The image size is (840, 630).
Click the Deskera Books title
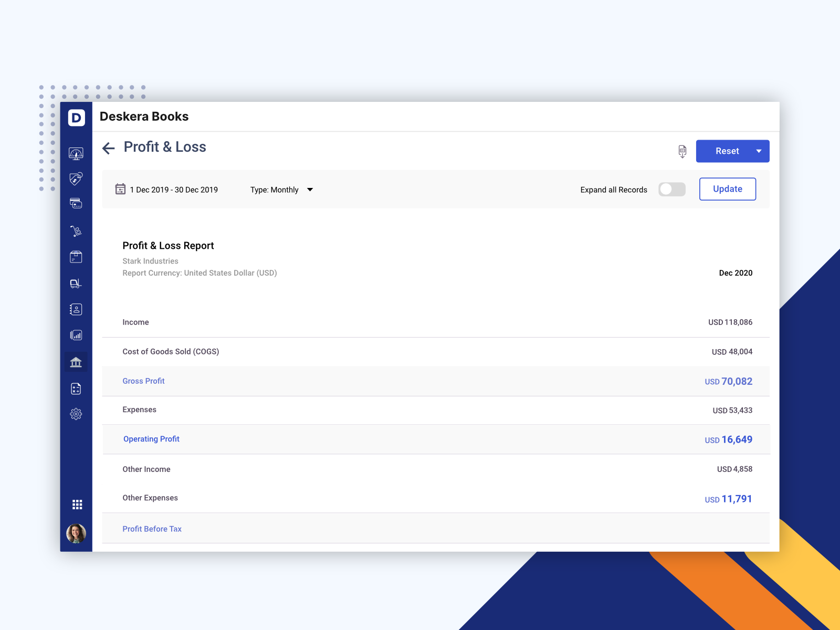point(144,117)
